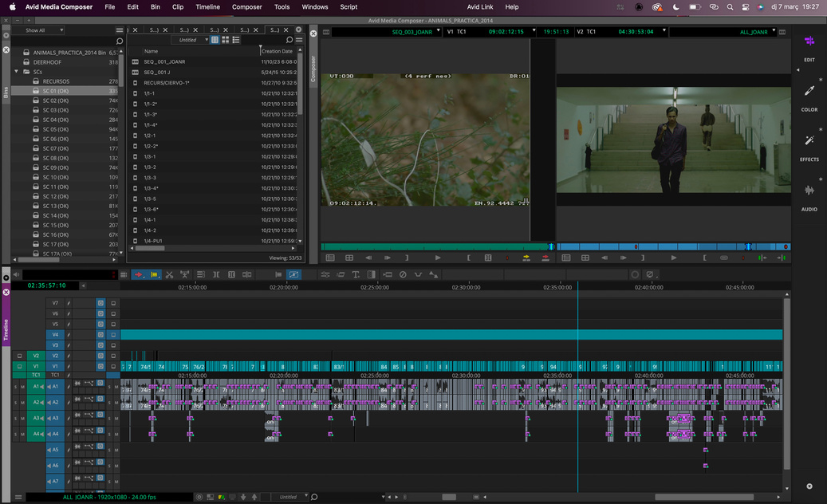Open the Composer menu
The height and width of the screenshot is (504, 827).
coord(247,7)
